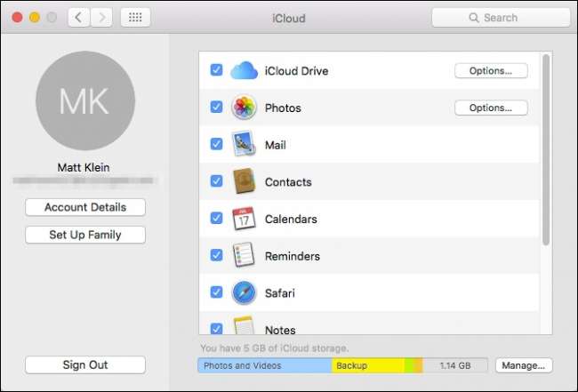Click the Photos pinwheel icon
Screen dimensions: 578x392
click(x=244, y=108)
